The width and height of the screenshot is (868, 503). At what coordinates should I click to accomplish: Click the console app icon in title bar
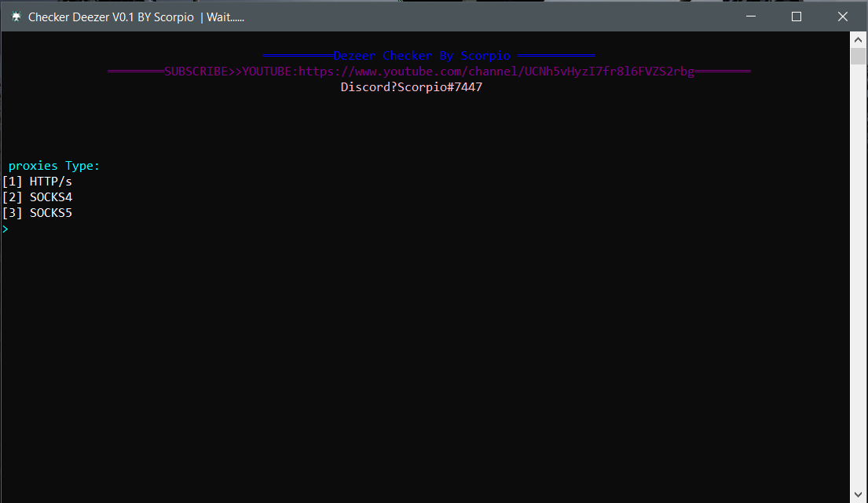pyautogui.click(x=16, y=17)
